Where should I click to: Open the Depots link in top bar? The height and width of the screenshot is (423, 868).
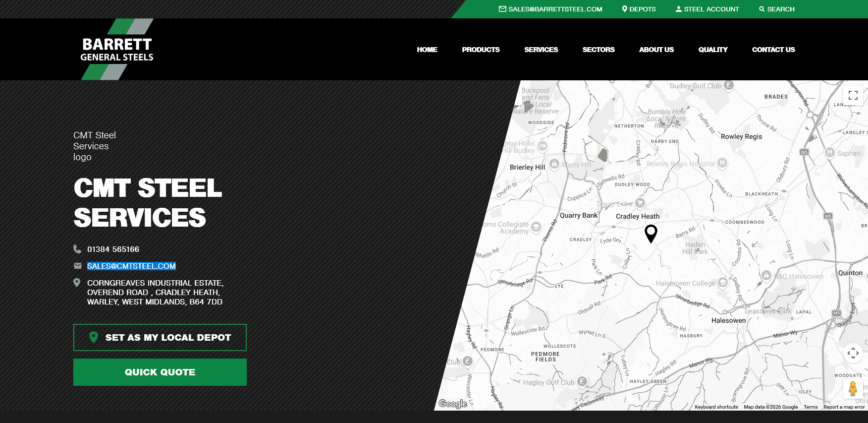643,9
